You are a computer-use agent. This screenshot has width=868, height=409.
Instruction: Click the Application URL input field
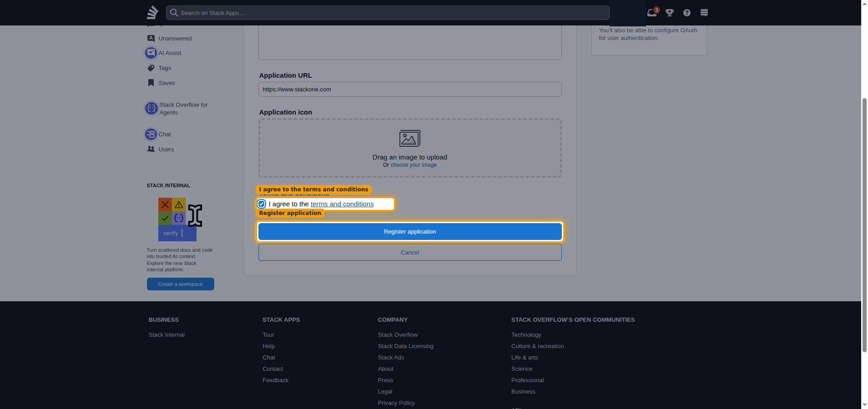(x=410, y=90)
